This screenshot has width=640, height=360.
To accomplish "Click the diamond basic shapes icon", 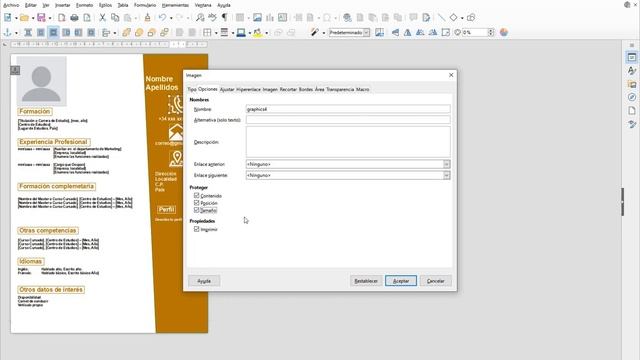I will coord(453,18).
